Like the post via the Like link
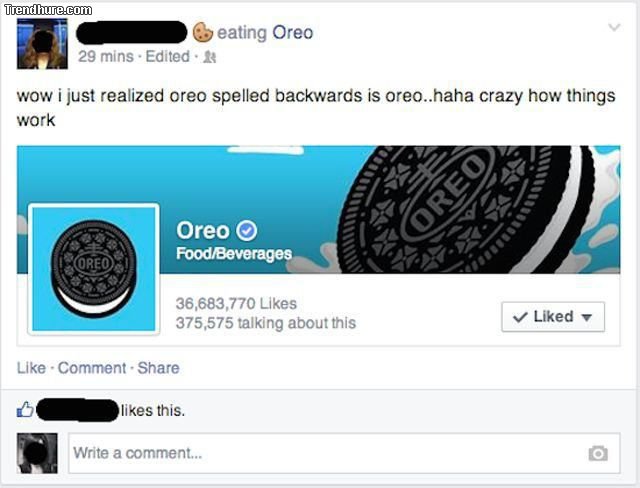 (x=31, y=368)
